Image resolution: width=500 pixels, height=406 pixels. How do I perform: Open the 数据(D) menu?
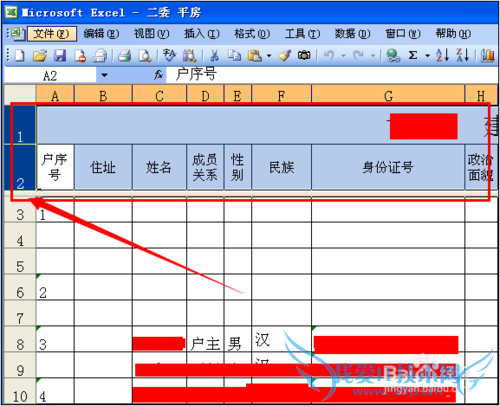[x=353, y=34]
